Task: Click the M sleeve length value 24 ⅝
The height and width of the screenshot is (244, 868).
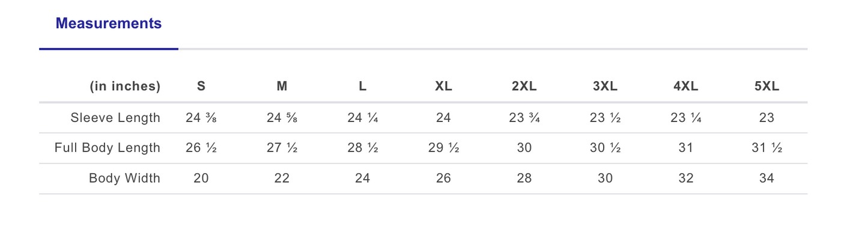Action: [x=282, y=118]
